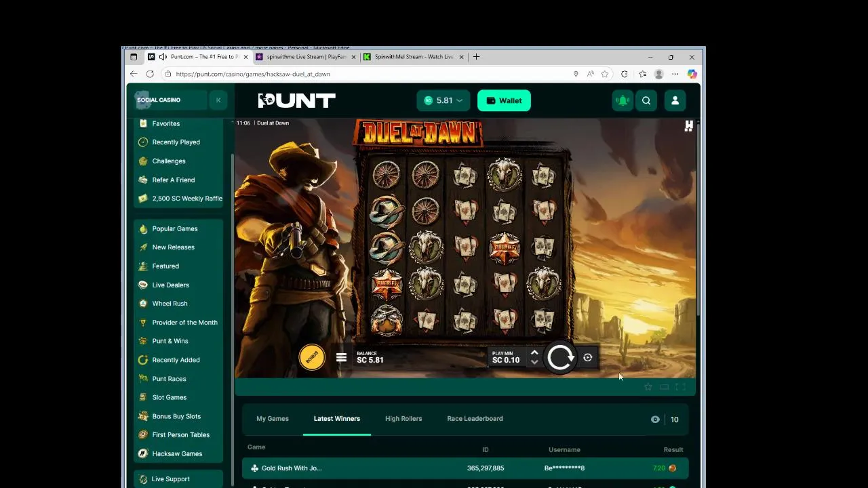Add game to favorites with star
This screenshot has height=488, width=868.
(x=648, y=387)
